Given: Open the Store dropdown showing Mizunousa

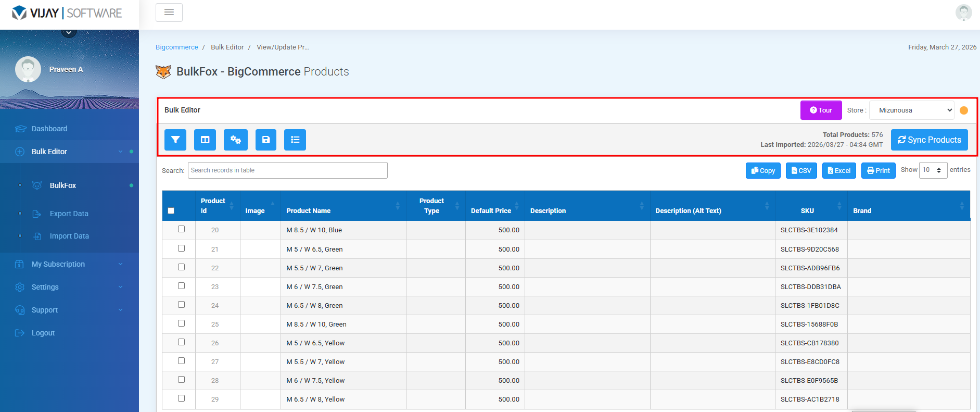Looking at the screenshot, I should (912, 110).
